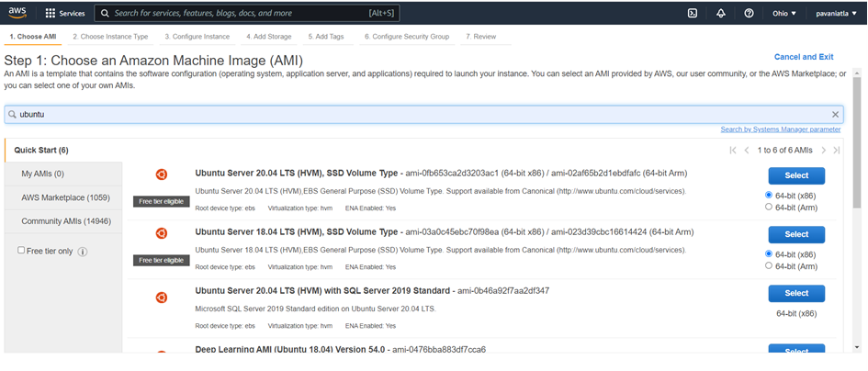Open the notifications bell
868x371 pixels.
[720, 13]
